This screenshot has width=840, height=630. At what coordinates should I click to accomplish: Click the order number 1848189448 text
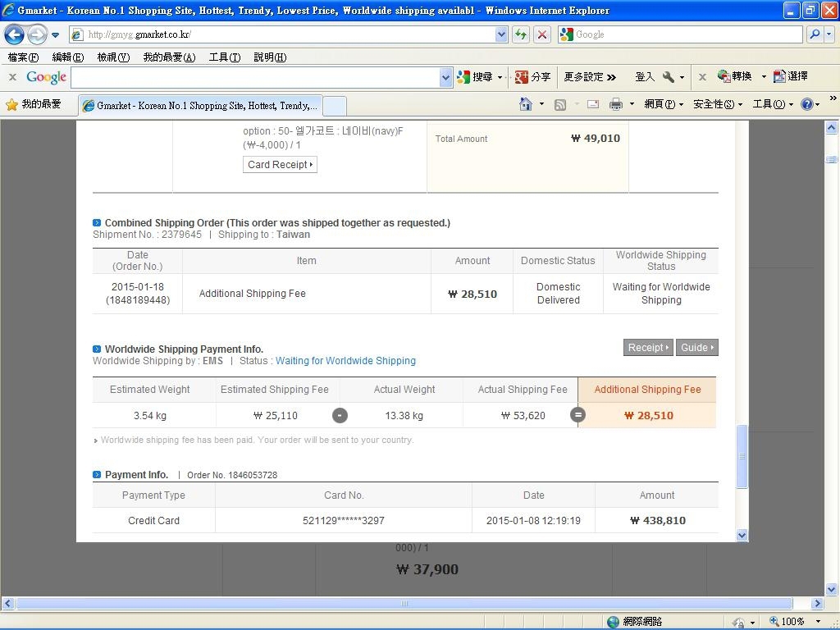138,300
